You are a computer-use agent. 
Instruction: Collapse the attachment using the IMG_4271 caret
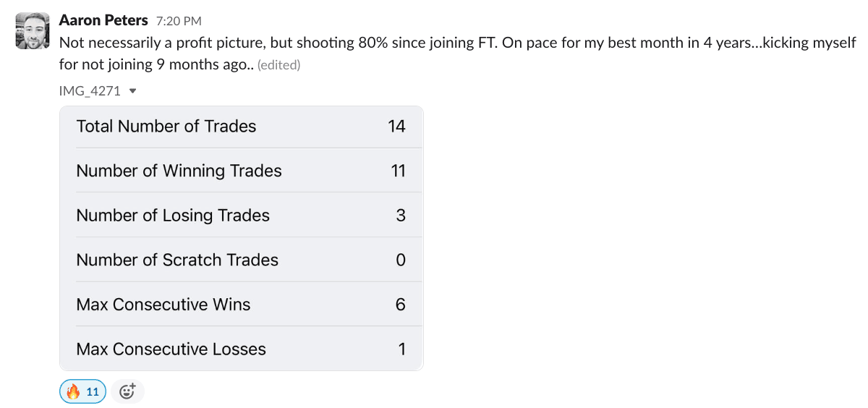click(x=132, y=91)
